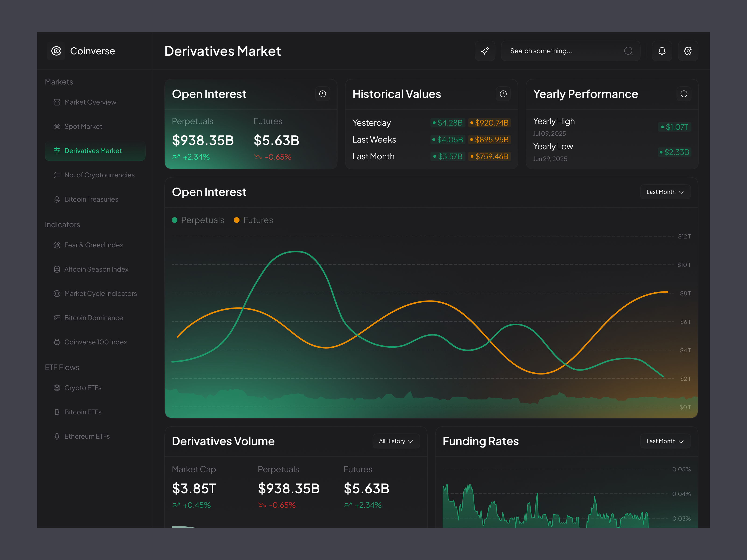
Task: Open the Last Month dropdown in Funding Rates
Action: pos(665,441)
